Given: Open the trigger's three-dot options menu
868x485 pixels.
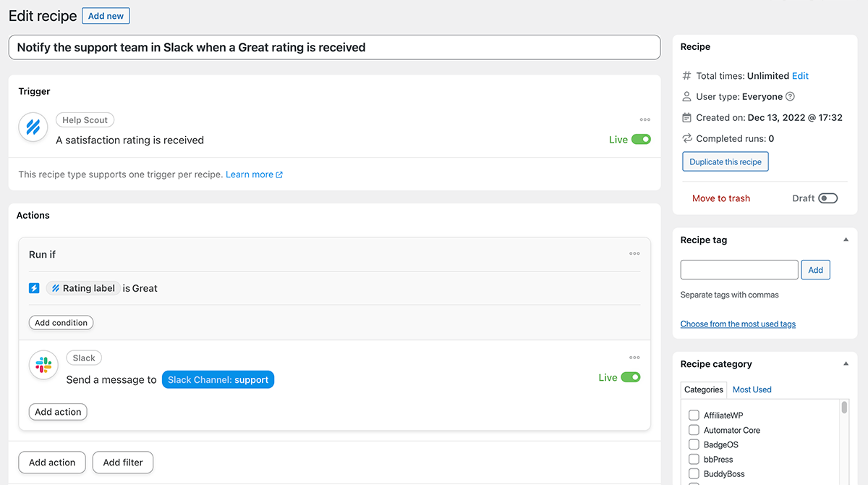Looking at the screenshot, I should [645, 120].
